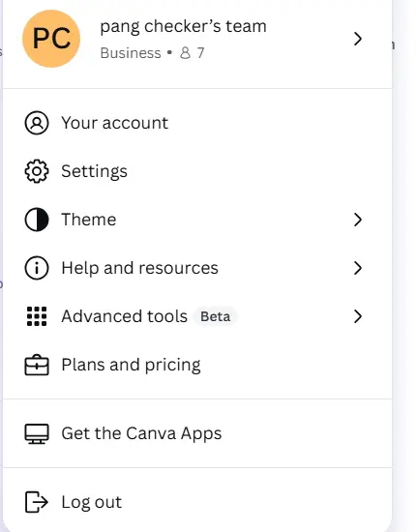Click the monitor icon for Canva Apps
Viewport: 417px width, 532px height.
pyautogui.click(x=37, y=433)
